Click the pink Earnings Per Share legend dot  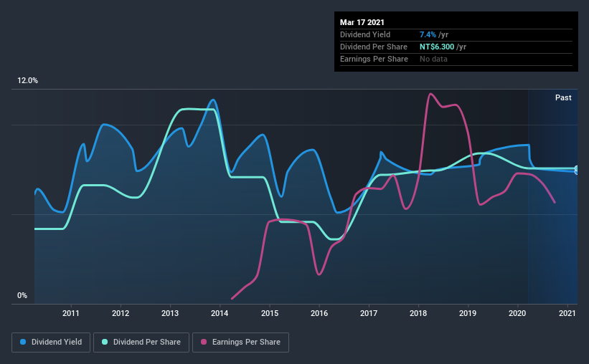pos(204,342)
